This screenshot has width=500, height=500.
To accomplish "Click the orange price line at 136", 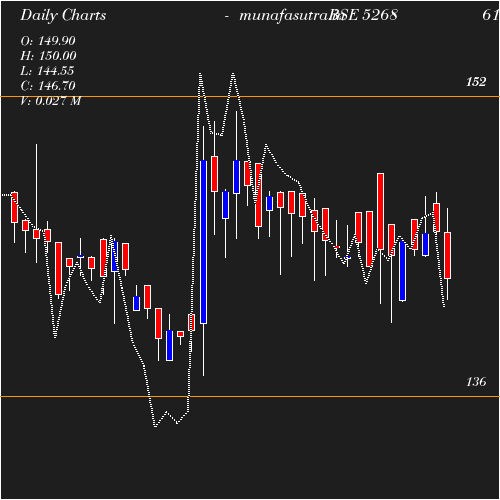I will click(250, 397).
